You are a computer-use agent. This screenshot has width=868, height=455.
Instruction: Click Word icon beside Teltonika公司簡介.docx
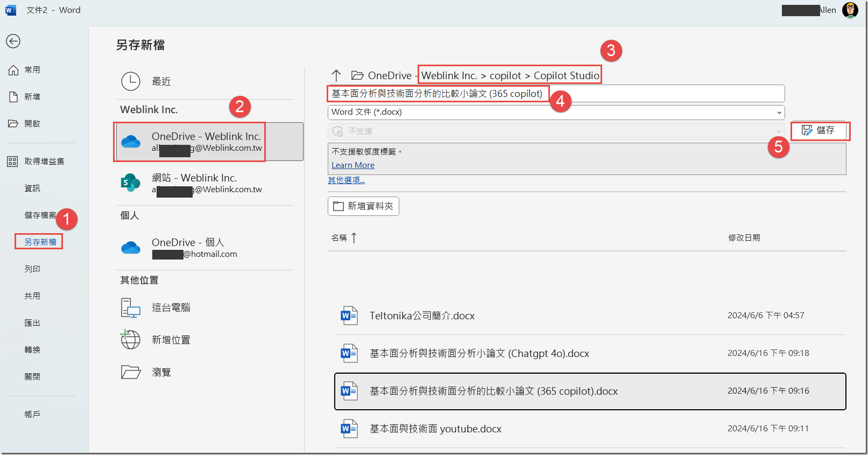tap(349, 316)
